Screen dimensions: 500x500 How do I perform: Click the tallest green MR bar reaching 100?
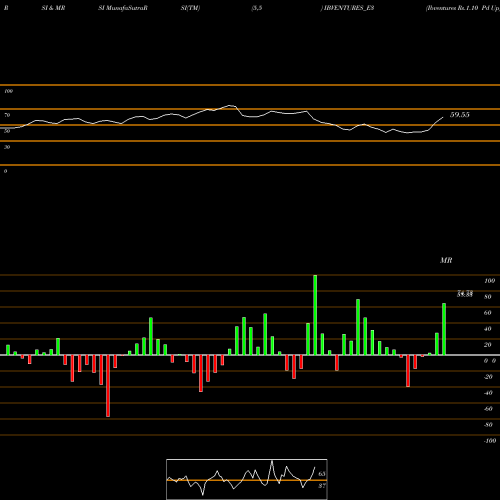click(315, 315)
